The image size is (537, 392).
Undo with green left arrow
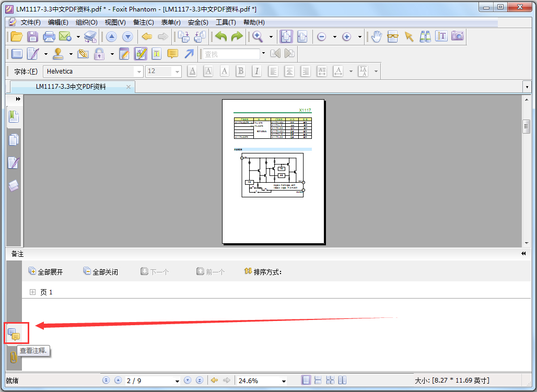click(221, 37)
